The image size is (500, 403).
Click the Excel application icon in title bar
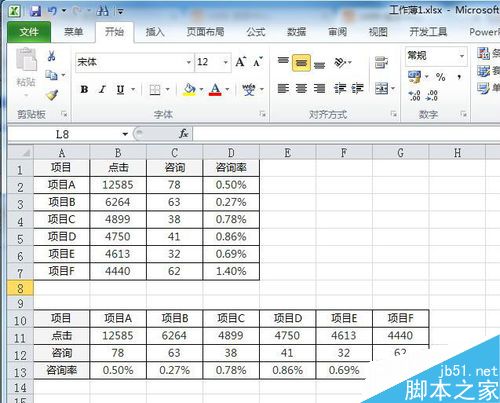pos(15,11)
